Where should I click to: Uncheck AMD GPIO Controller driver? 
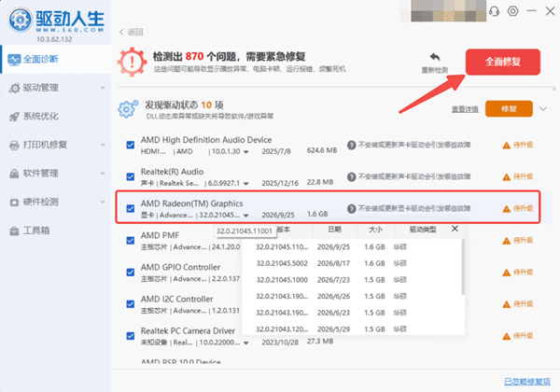click(x=131, y=273)
